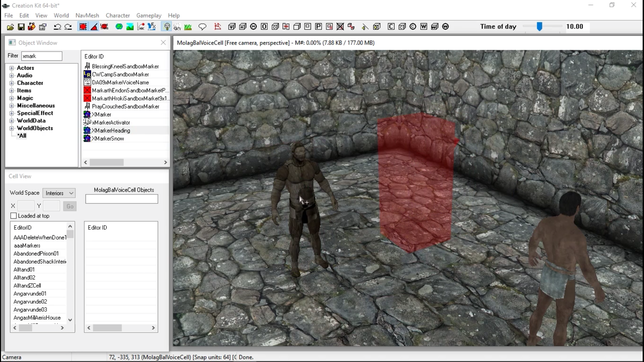Image resolution: width=644 pixels, height=362 pixels.
Task: Toggle the snap to grid icon
Action: click(x=83, y=27)
